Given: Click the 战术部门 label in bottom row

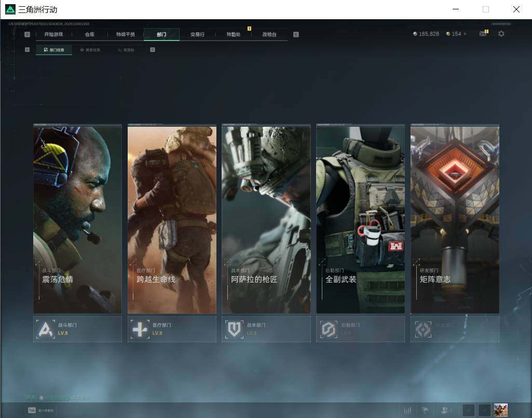Looking at the screenshot, I should click(x=256, y=325).
